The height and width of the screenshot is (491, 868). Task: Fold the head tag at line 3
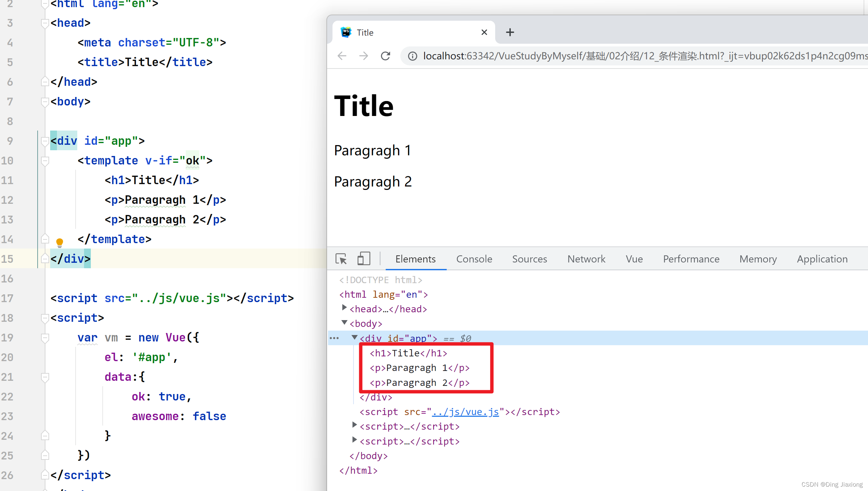pyautogui.click(x=45, y=23)
